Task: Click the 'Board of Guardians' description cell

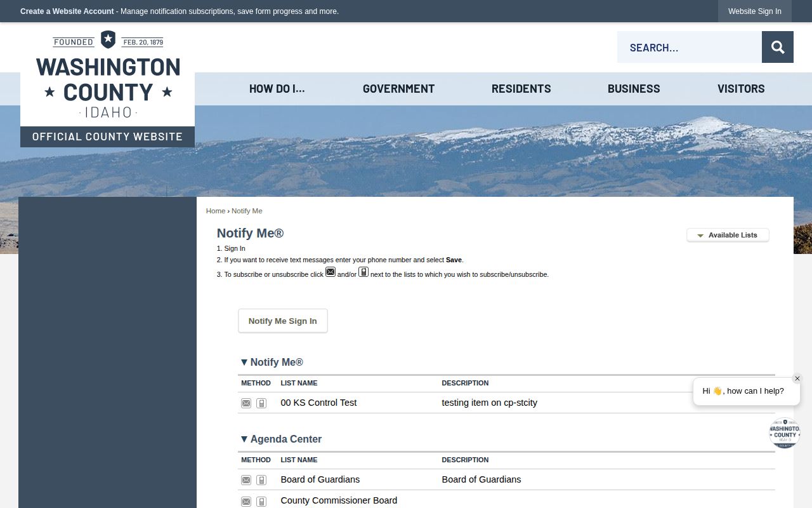Action: [481, 479]
